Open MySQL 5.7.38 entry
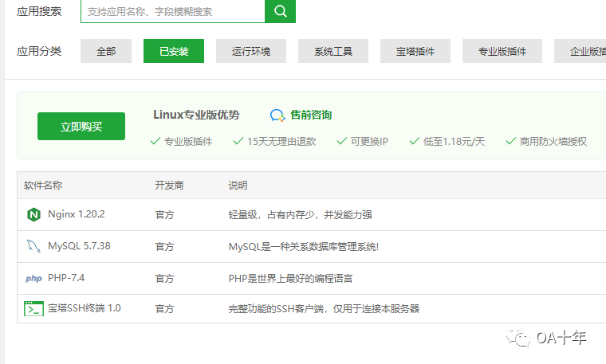 [x=79, y=246]
